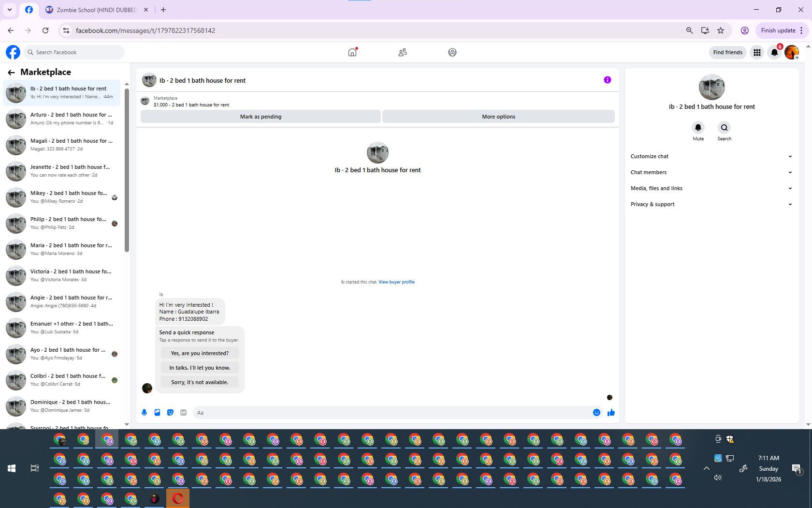Choose a sticker icon
Viewport: 812px width, 508px height.
coord(170,413)
